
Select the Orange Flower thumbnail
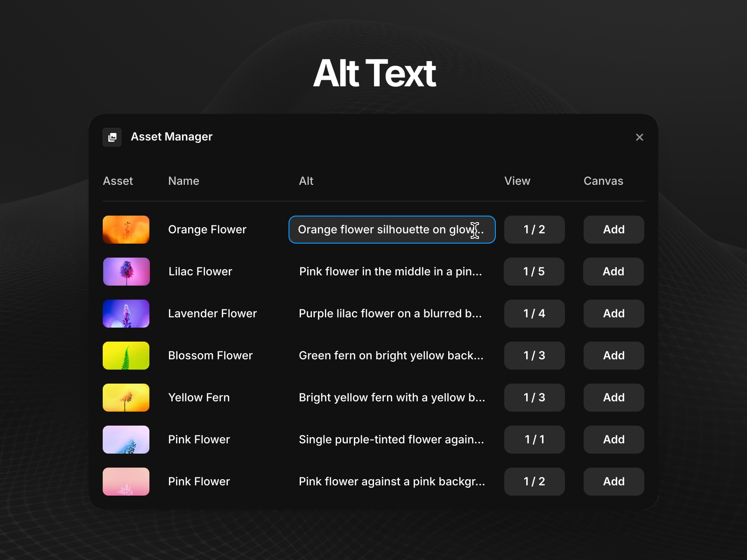(x=126, y=230)
